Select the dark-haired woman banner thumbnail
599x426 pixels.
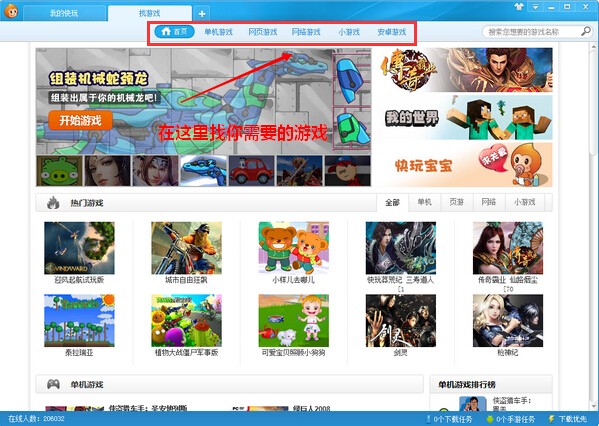pyautogui.click(x=108, y=171)
